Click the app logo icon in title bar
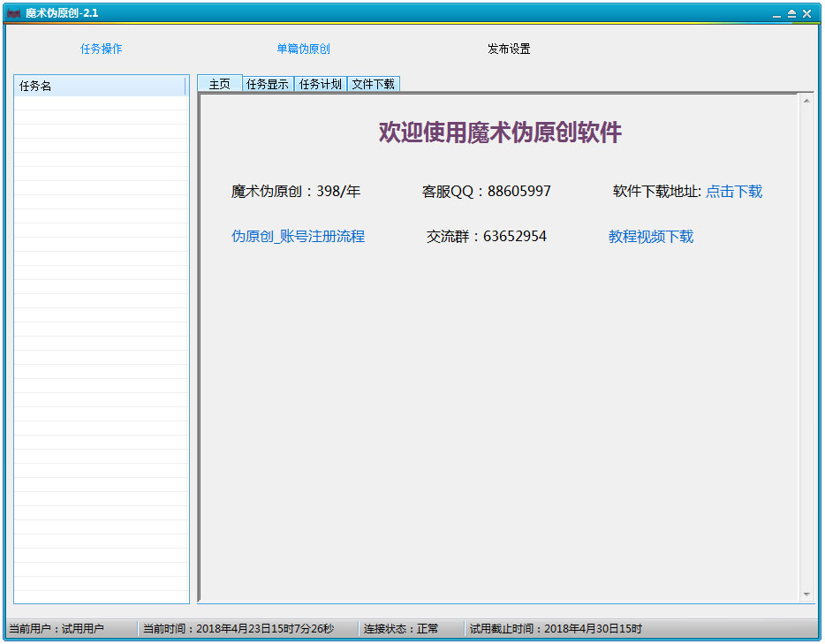The width and height of the screenshot is (825, 644). tap(13, 13)
